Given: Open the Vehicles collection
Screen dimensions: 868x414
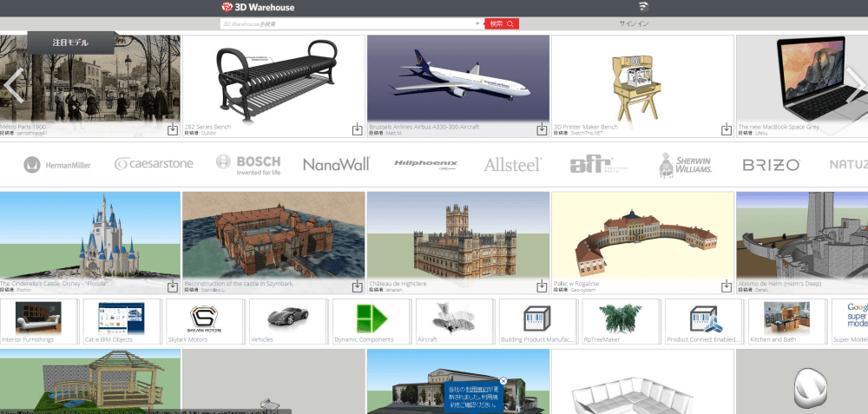Looking at the screenshot, I should (x=288, y=322).
